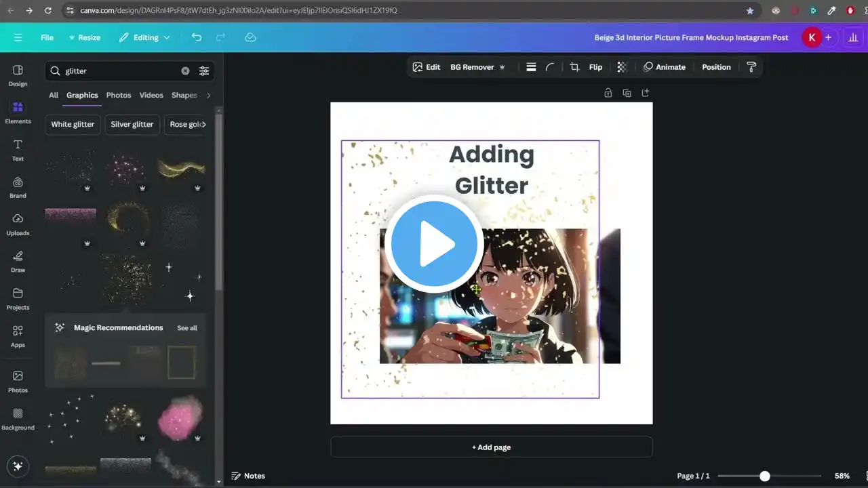Copy style with the paint roller
The height and width of the screenshot is (488, 868).
point(751,67)
